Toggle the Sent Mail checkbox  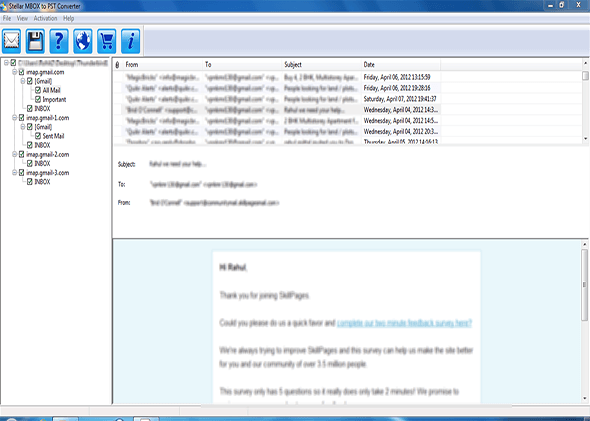click(38, 136)
